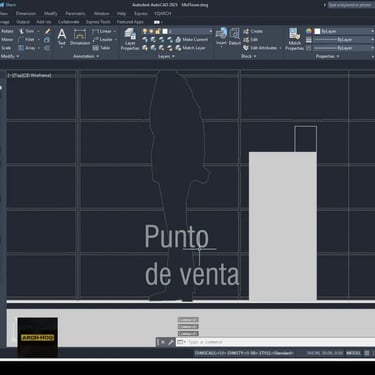The height and width of the screenshot is (375, 375).
Task: Activate the large Text tool
Action: 62,37
